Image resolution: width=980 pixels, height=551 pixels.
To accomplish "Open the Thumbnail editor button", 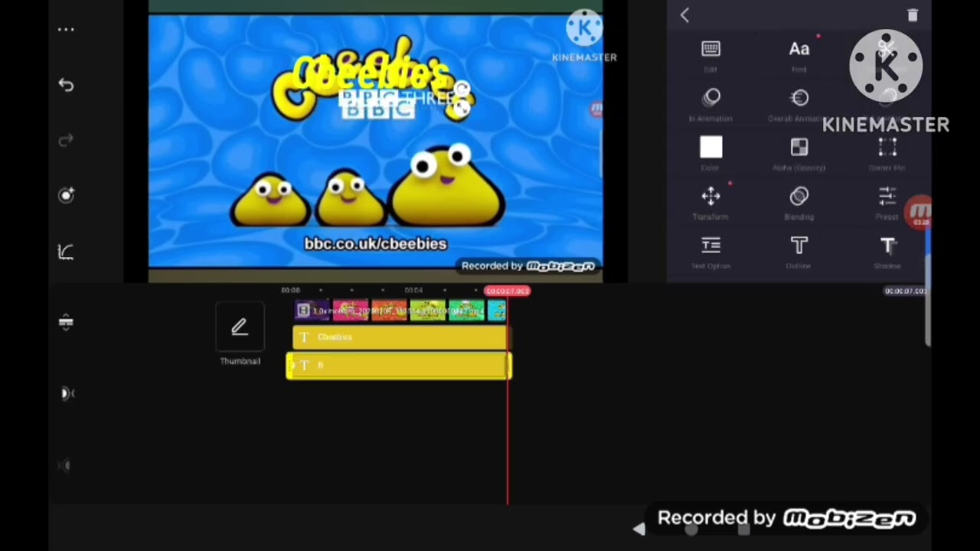I will (240, 334).
